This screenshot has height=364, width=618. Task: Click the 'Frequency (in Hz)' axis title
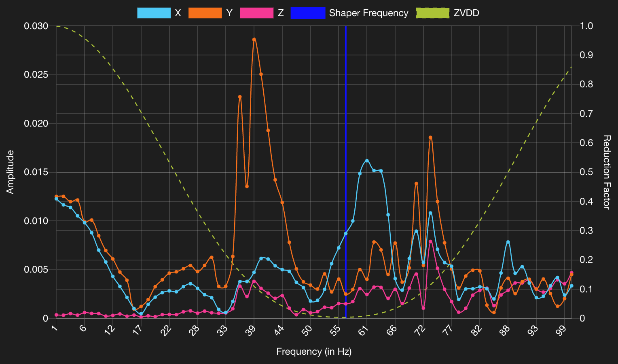(314, 351)
